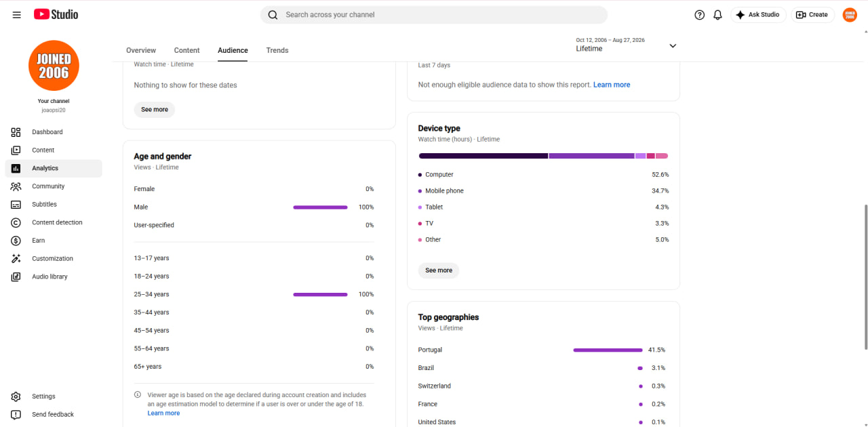The height and width of the screenshot is (427, 868).
Task: Switch to the Content analytics tab
Action: pyautogui.click(x=186, y=50)
